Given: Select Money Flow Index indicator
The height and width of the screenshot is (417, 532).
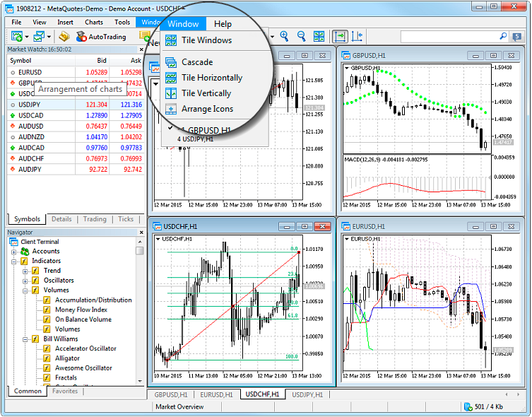Looking at the screenshot, I should coord(81,310).
